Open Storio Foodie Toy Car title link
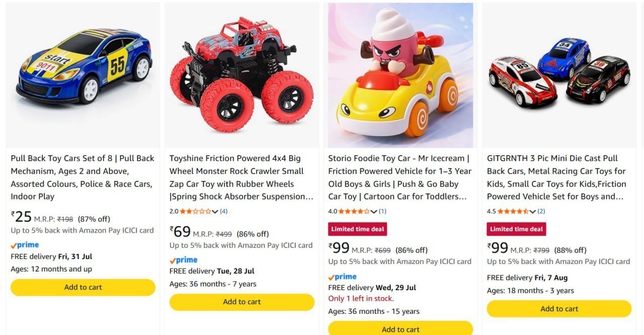This screenshot has height=335, width=644. point(400,177)
